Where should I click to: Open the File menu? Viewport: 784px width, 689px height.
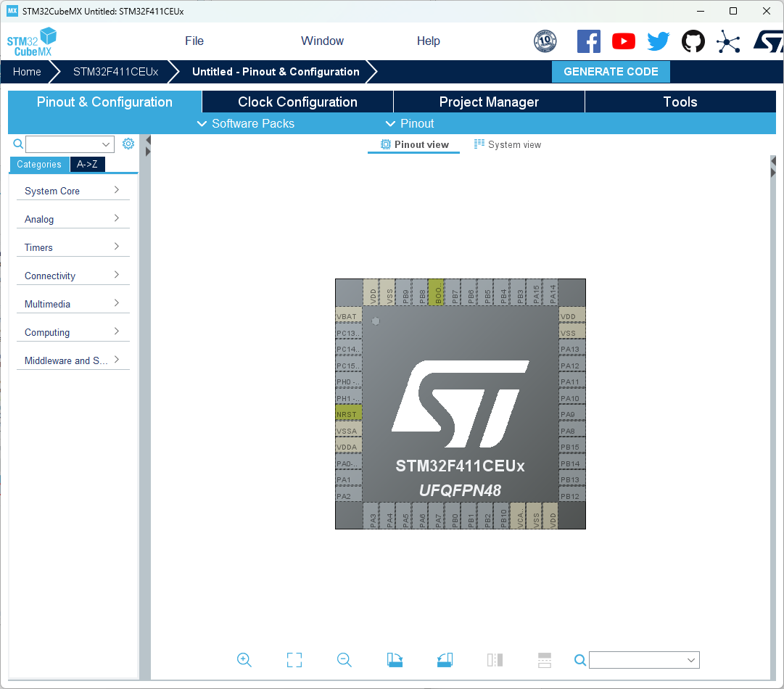[x=194, y=41]
